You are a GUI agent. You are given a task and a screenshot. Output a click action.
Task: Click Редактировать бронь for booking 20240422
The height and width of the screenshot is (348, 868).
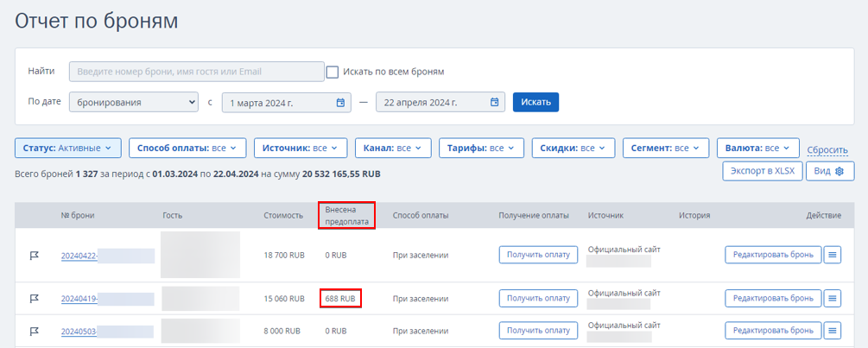(x=773, y=255)
